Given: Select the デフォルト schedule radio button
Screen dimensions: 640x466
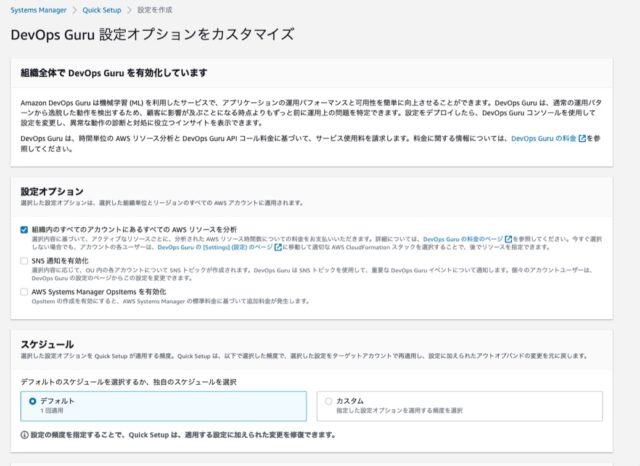Looking at the screenshot, I should (33, 401).
